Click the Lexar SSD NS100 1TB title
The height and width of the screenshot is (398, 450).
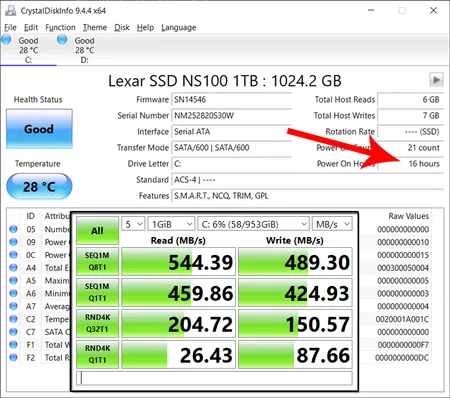(225, 81)
